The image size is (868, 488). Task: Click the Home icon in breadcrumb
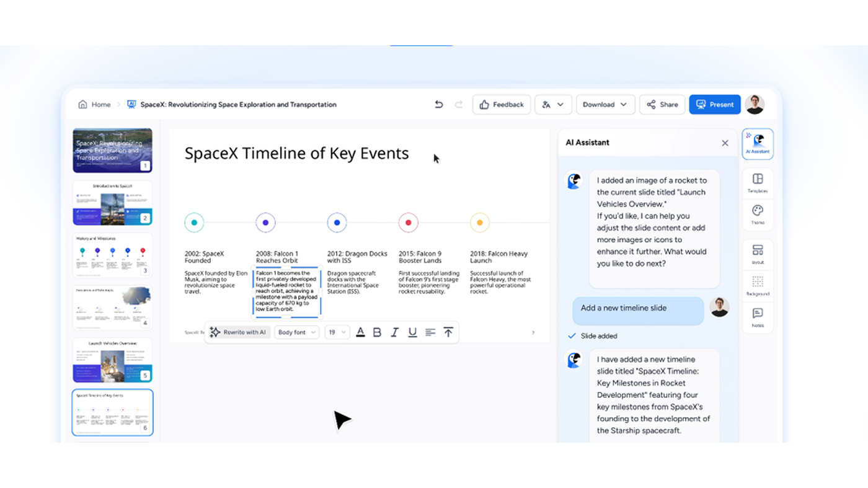(x=82, y=105)
